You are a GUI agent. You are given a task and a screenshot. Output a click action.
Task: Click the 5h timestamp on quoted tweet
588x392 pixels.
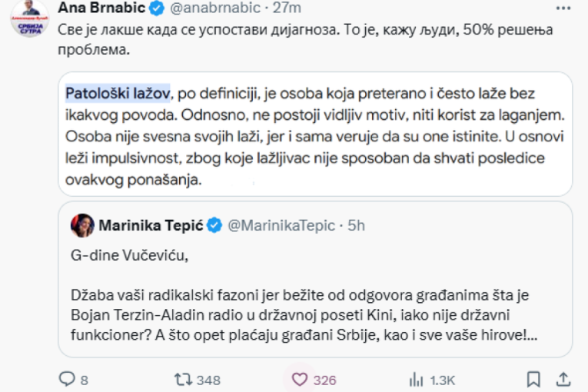[356, 225]
